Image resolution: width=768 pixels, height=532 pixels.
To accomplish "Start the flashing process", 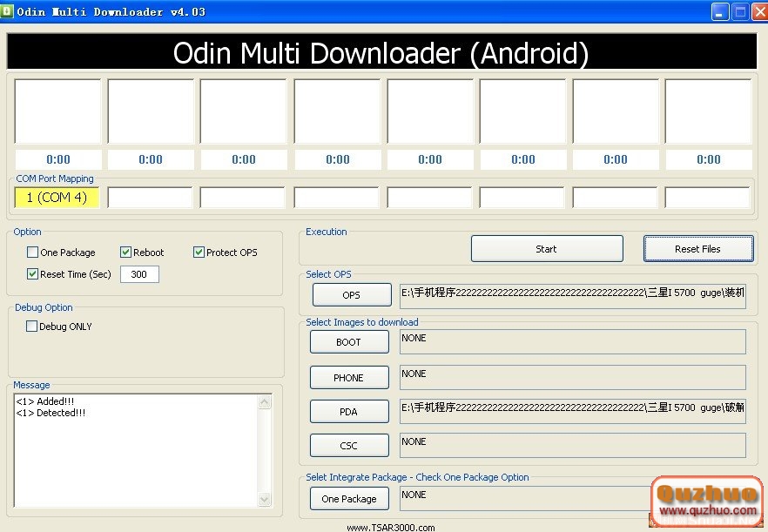I will click(547, 249).
